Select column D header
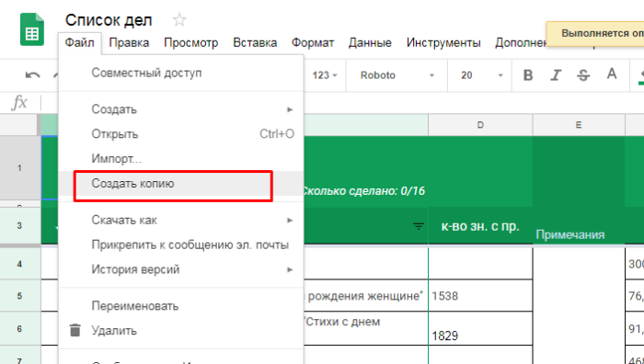The width and height of the screenshot is (644, 364). (x=480, y=125)
